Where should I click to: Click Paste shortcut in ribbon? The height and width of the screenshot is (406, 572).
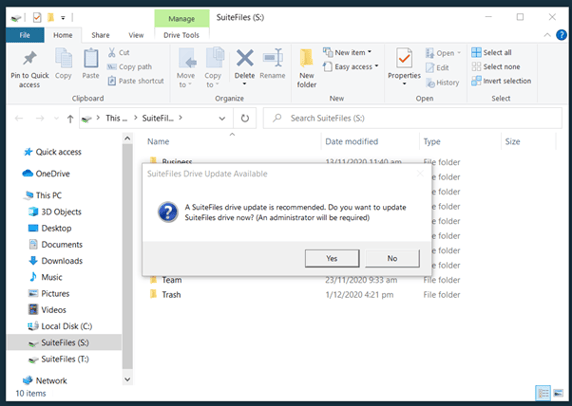136,81
